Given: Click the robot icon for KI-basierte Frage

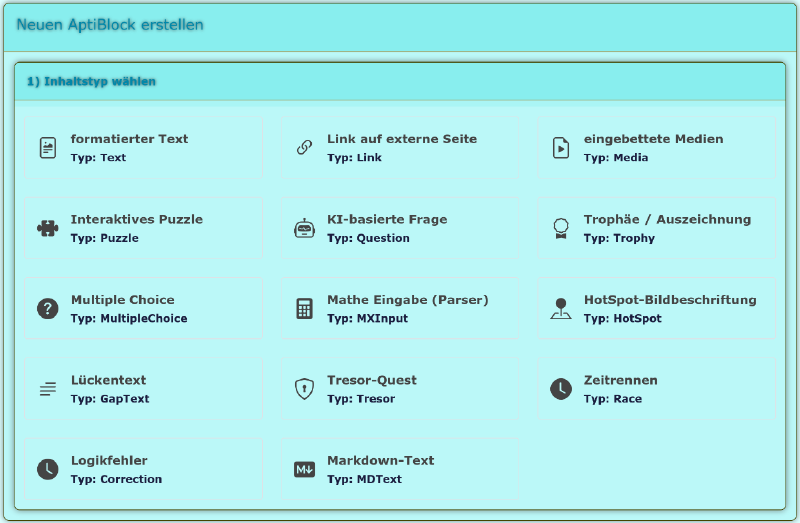Looking at the screenshot, I should pos(305,228).
